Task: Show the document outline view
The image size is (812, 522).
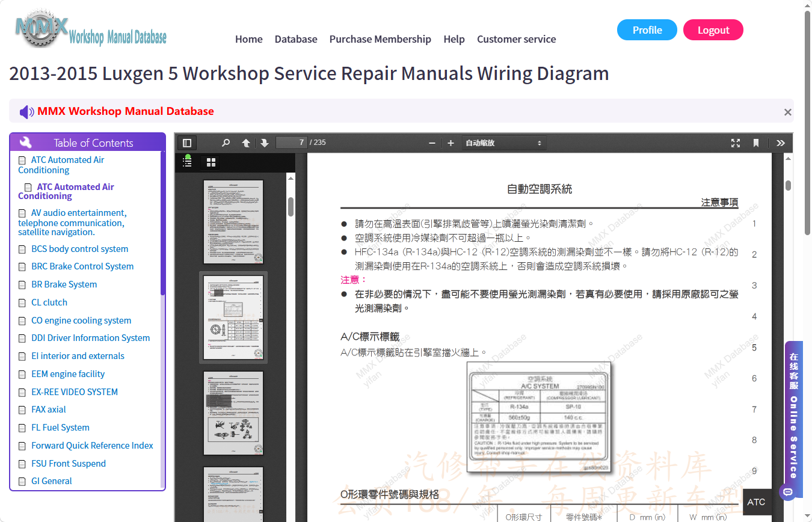Action: (x=187, y=162)
